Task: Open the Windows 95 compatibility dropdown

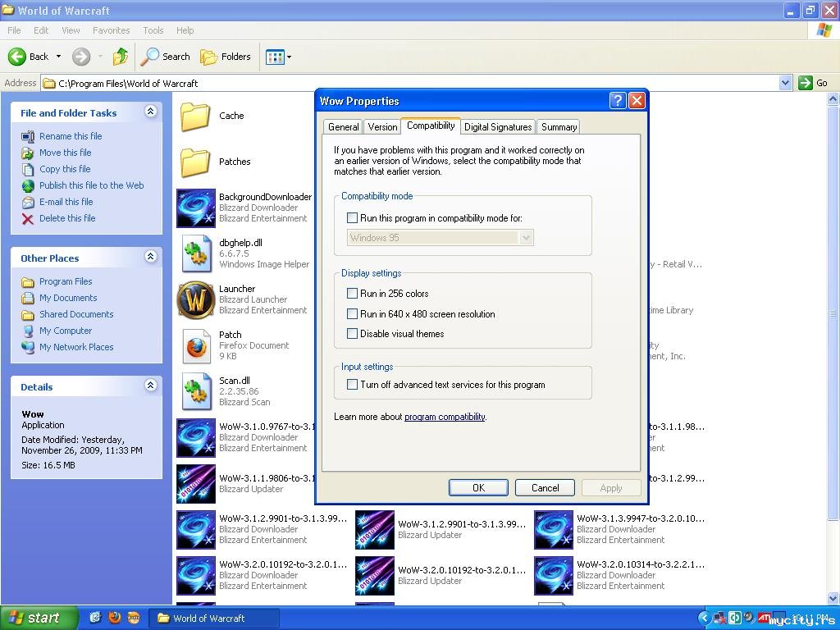Action: coord(527,238)
